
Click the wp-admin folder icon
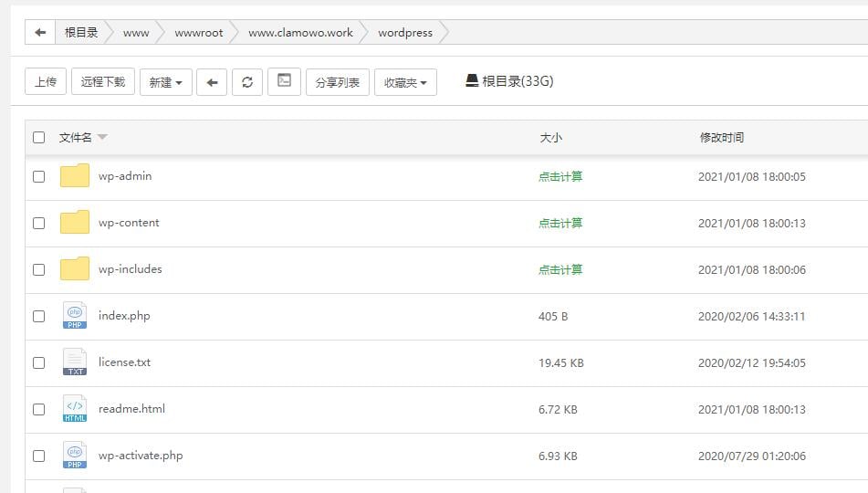click(75, 175)
